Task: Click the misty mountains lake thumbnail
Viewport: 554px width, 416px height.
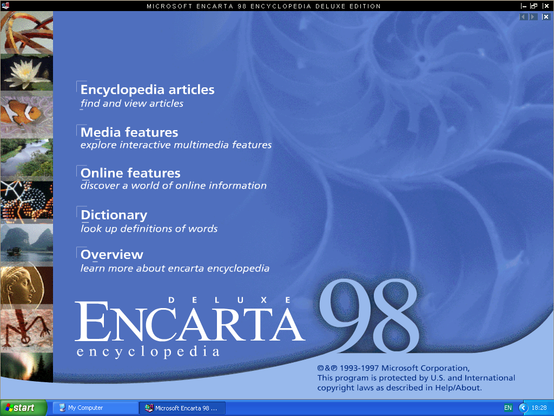Action: coord(27,244)
